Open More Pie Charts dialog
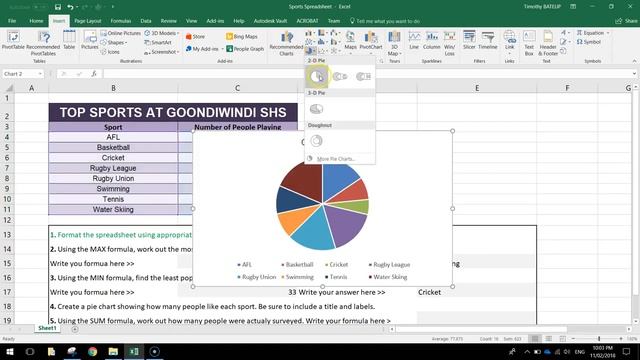Screen dimensions: 640x360 [x=336, y=159]
